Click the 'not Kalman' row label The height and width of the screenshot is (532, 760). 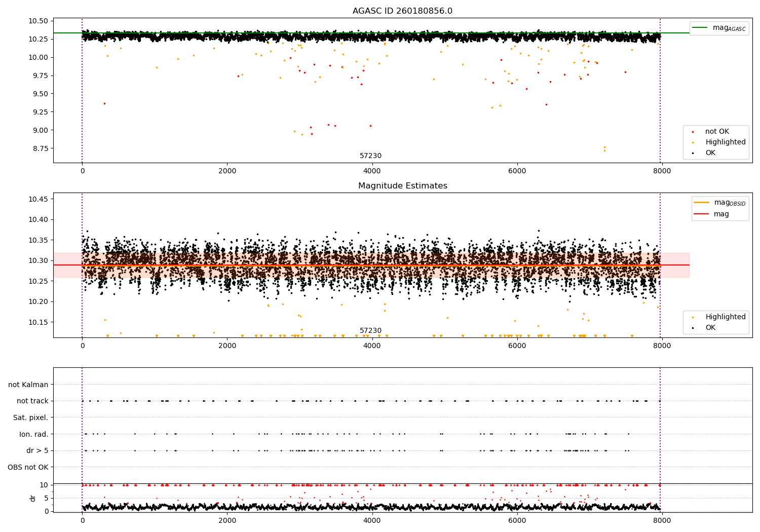pyautogui.click(x=28, y=385)
